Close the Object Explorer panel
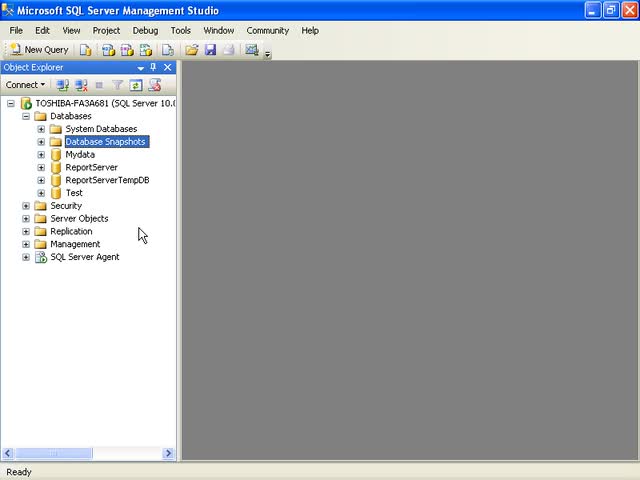 [167, 67]
